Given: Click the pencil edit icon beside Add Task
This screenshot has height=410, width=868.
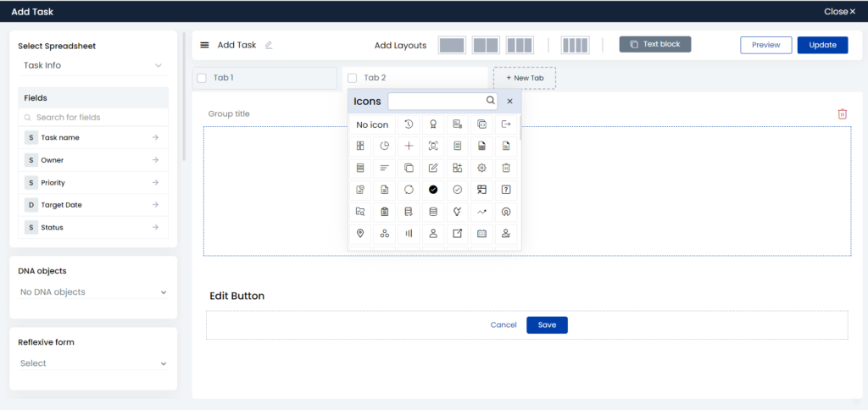Looking at the screenshot, I should (x=269, y=45).
